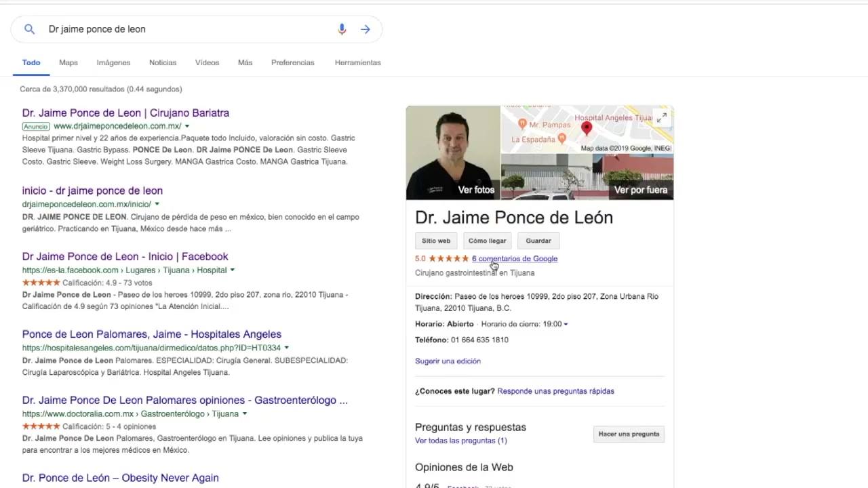Activate voice search microphone icon
Image resolution: width=868 pixels, height=488 pixels.
click(342, 29)
